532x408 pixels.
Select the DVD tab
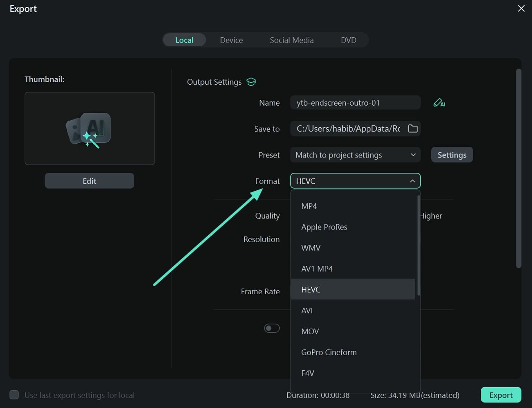(348, 40)
